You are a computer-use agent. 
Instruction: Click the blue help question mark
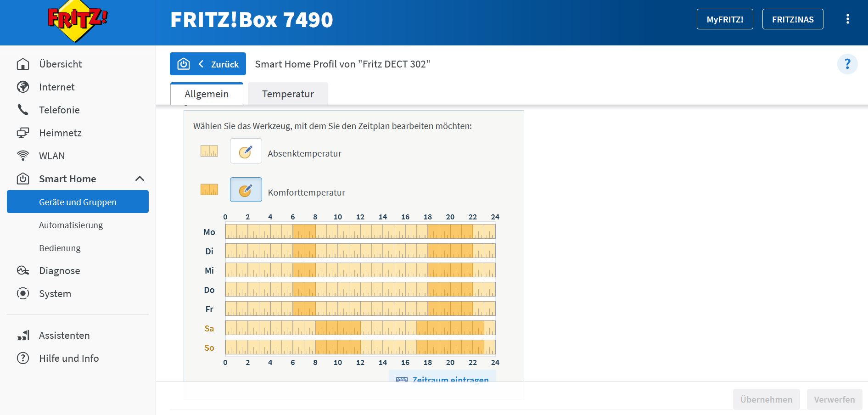click(x=847, y=64)
